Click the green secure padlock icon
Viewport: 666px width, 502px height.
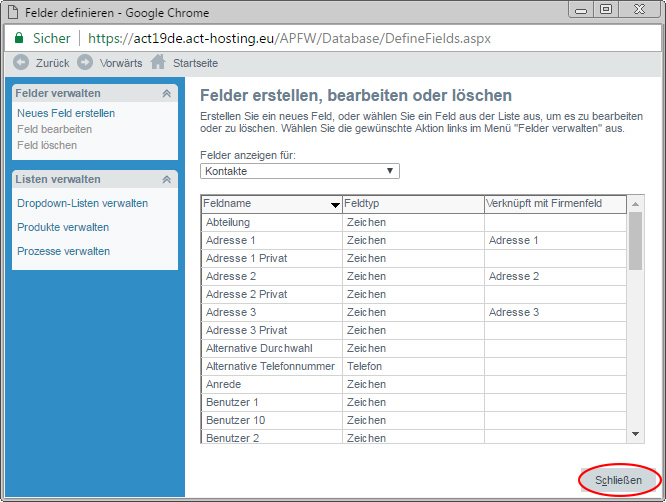(19, 38)
